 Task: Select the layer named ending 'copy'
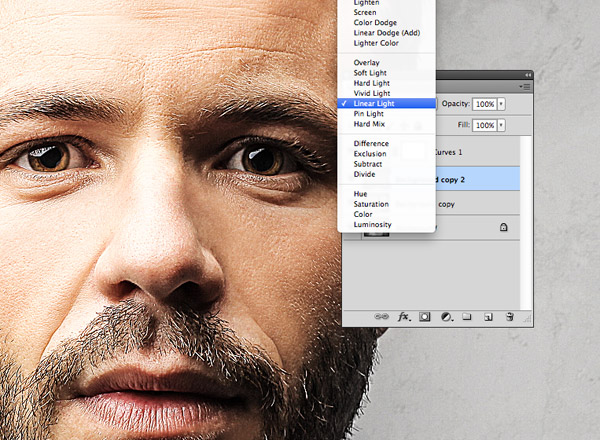click(x=478, y=203)
